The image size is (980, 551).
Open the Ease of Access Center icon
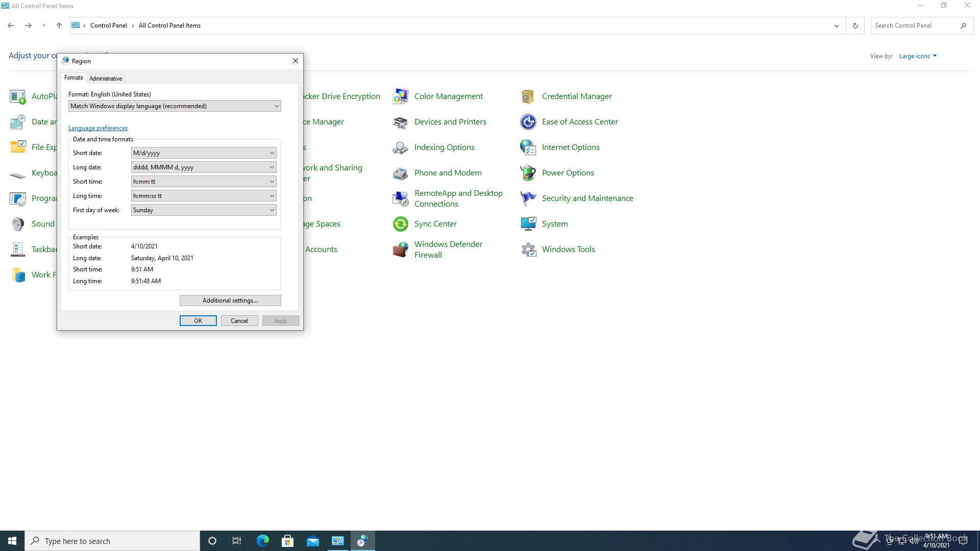click(528, 122)
